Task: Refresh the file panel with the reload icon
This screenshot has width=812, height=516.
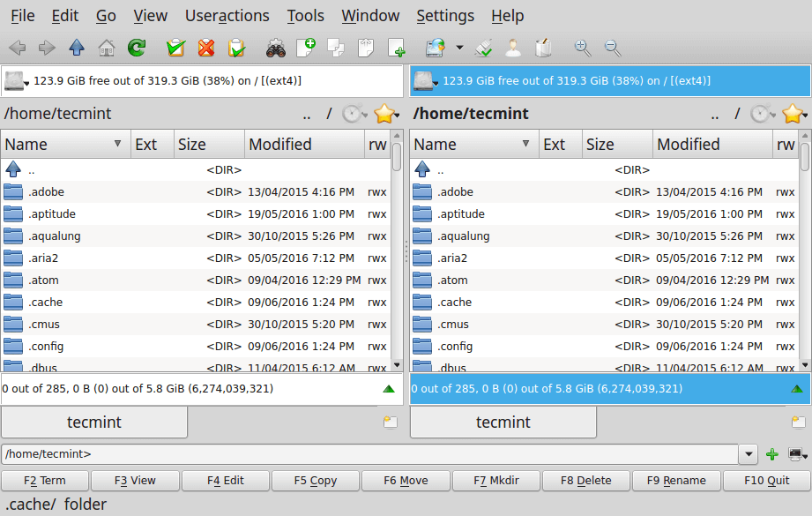Action: click(x=137, y=48)
